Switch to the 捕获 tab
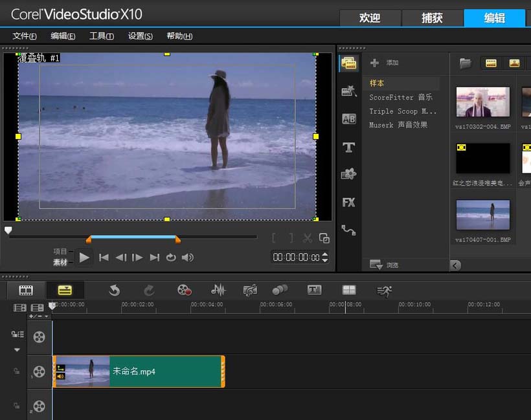This screenshot has width=531, height=420. pos(432,18)
